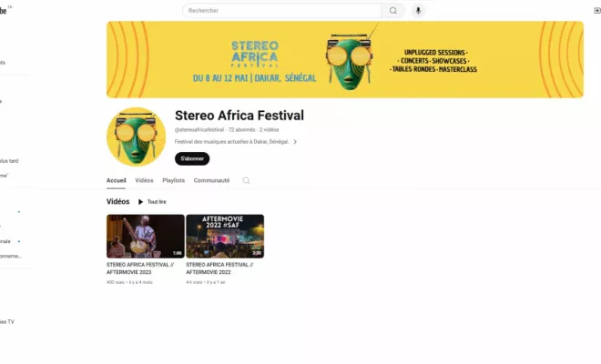The image size is (601, 364).
Task: Click the search magnifier button
Action: coord(392,11)
